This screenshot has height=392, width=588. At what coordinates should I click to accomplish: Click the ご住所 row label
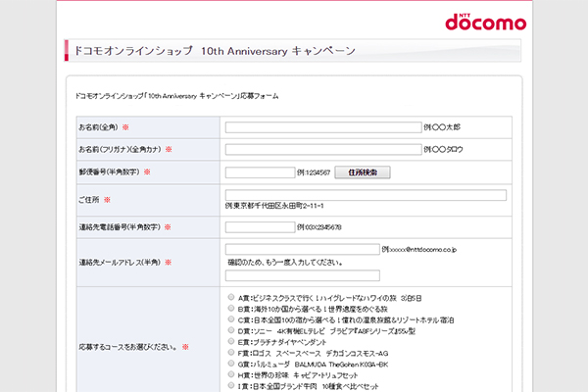click(89, 200)
